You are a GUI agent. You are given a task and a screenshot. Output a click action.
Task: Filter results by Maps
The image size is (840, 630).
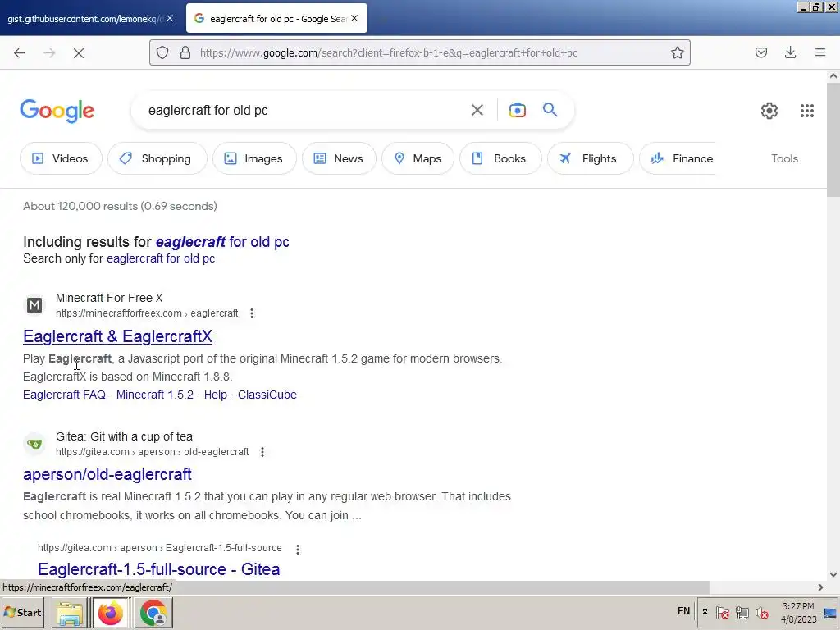click(418, 158)
